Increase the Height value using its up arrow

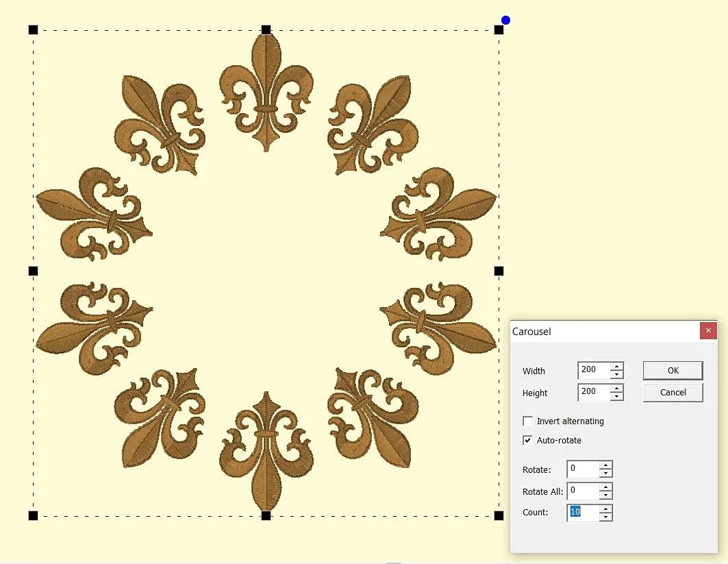tap(617, 389)
